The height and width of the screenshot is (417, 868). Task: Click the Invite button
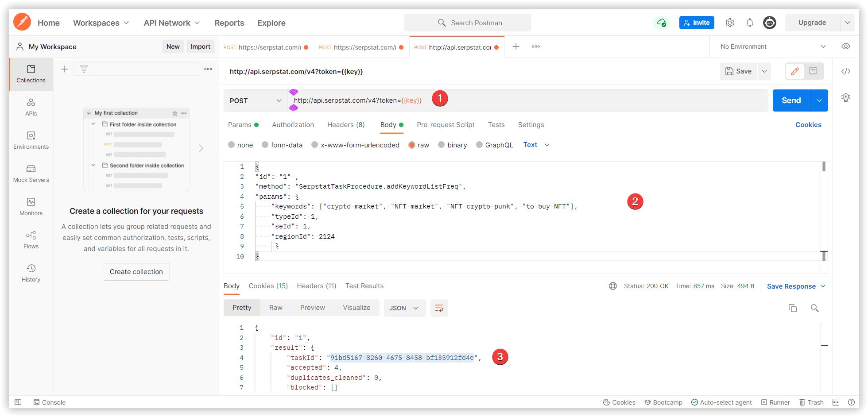point(697,23)
